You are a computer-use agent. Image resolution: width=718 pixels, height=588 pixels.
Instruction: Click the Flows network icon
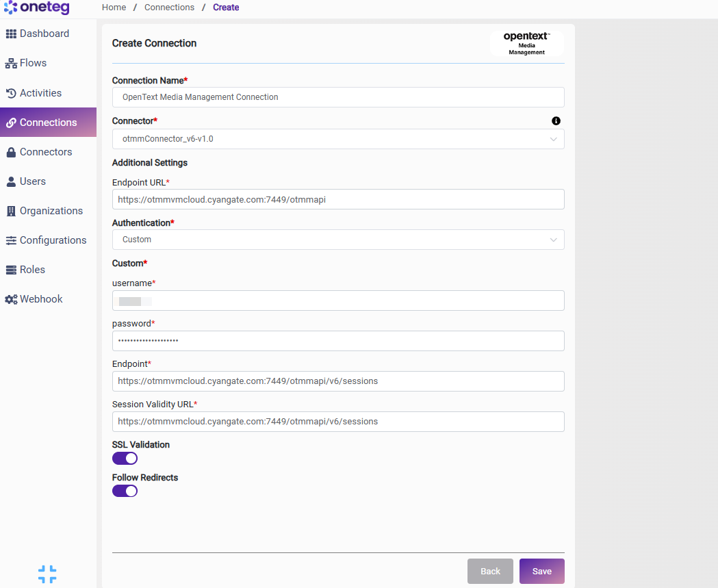(11, 63)
